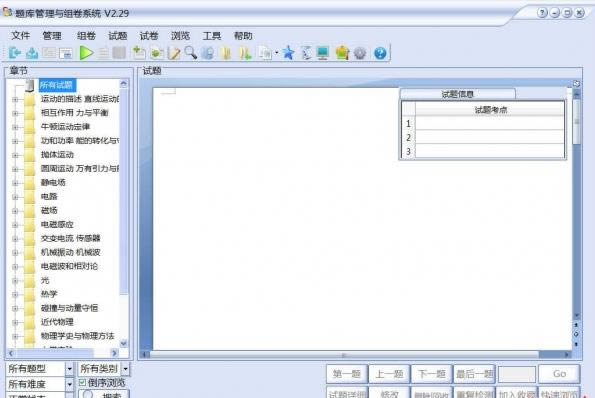Click the title bar help question icon

click(x=542, y=13)
